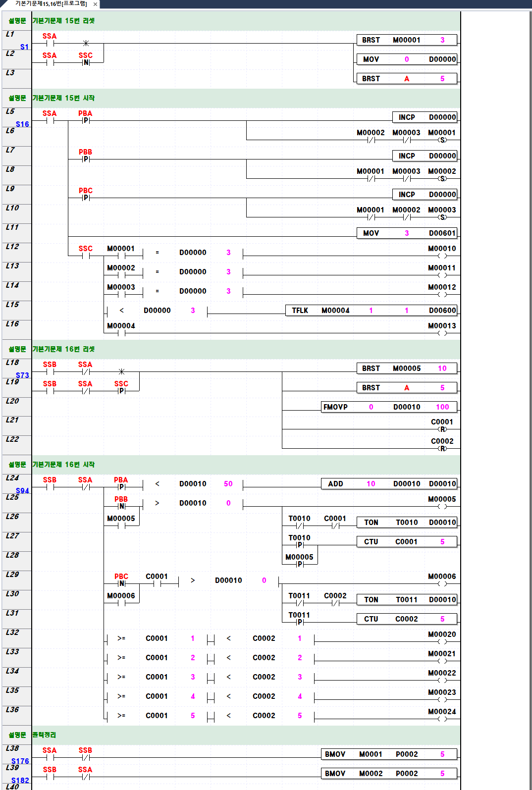The image size is (532, 790).
Task: Click the M00024 output coil
Action: [442, 719]
